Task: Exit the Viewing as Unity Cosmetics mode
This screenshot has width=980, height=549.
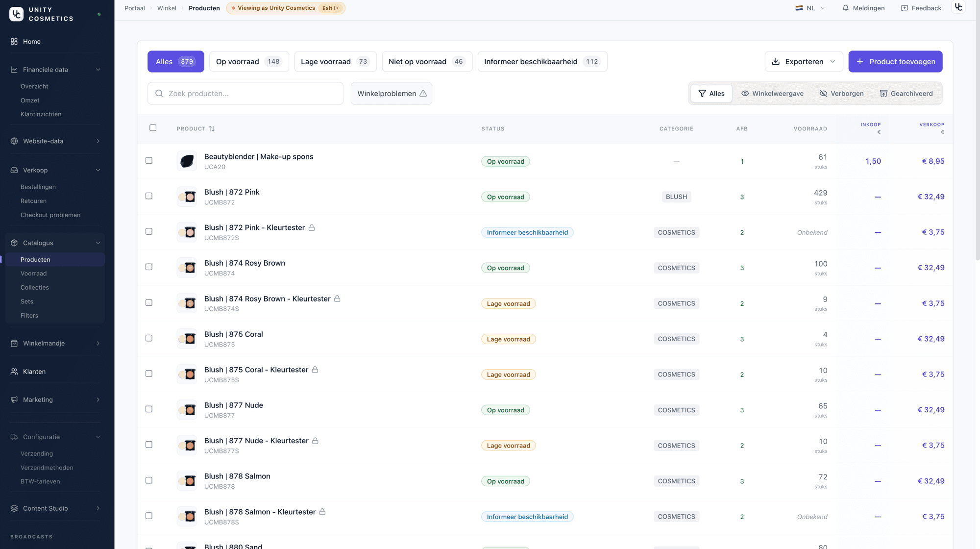Action: click(x=331, y=8)
